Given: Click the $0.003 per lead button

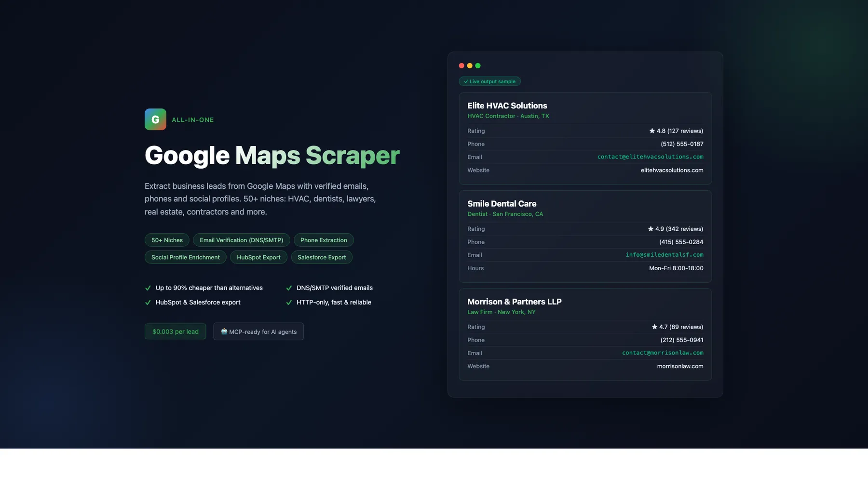Looking at the screenshot, I should click(x=175, y=331).
